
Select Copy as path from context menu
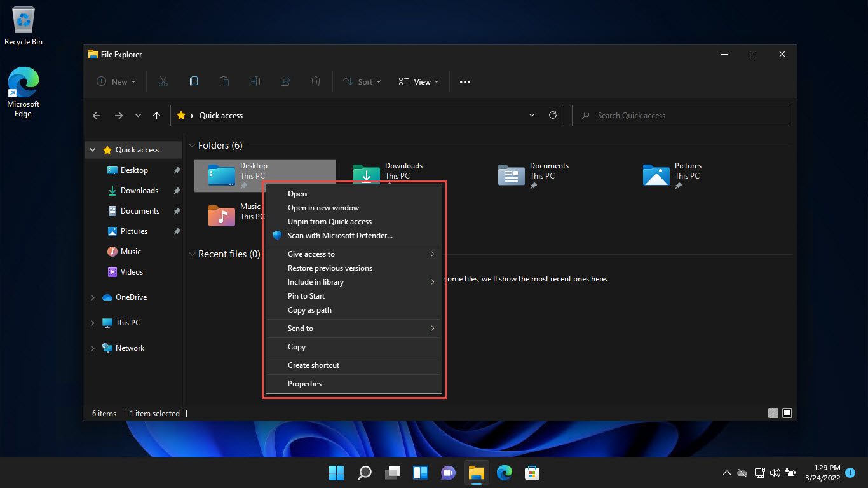309,309
